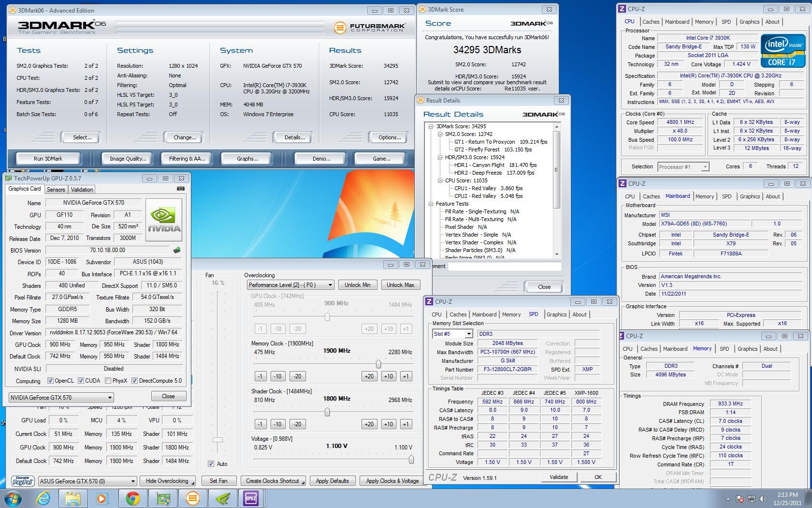Click the Image Quality... button
812x508 pixels.
click(128, 159)
